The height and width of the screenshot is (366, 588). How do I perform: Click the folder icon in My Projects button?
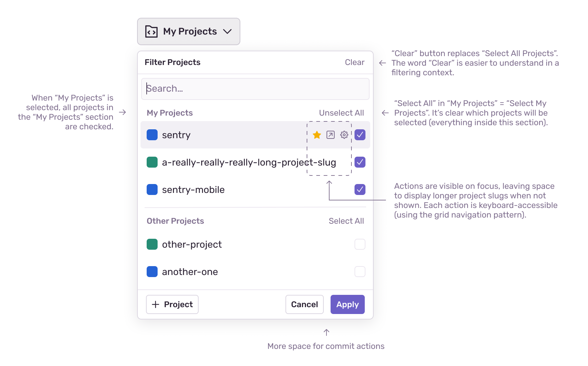(151, 31)
